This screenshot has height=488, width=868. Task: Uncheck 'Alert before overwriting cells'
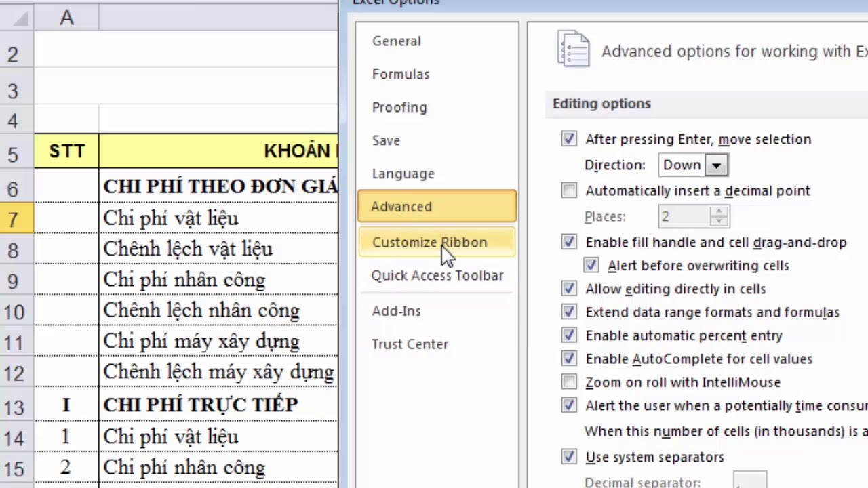point(591,265)
